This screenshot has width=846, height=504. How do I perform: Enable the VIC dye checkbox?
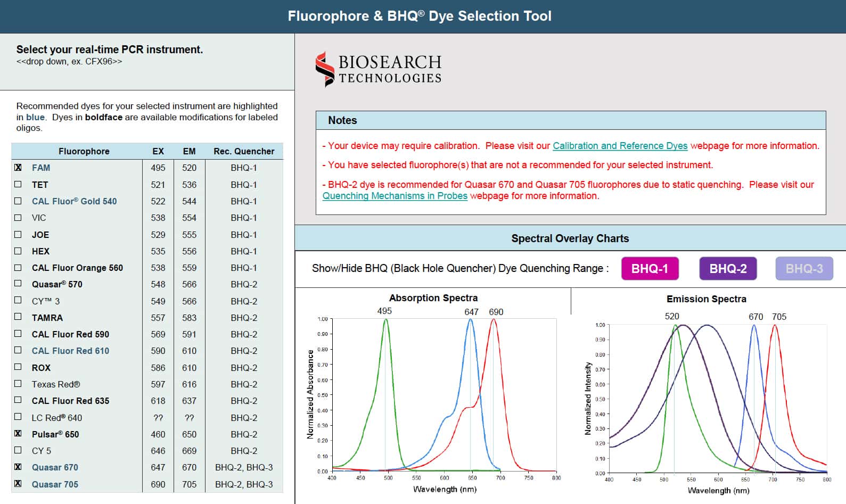(x=18, y=218)
